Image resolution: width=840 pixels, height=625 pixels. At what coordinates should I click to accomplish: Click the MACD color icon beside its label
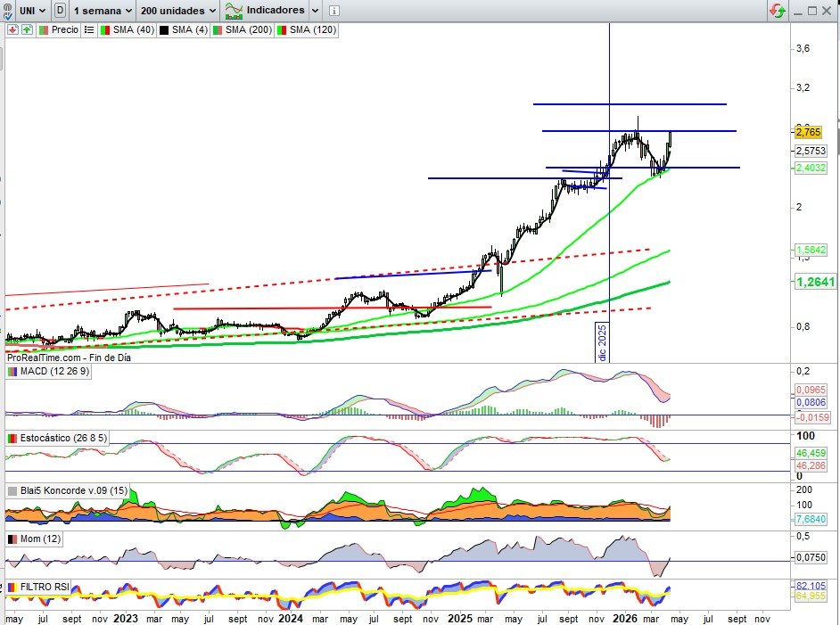pyautogui.click(x=12, y=371)
